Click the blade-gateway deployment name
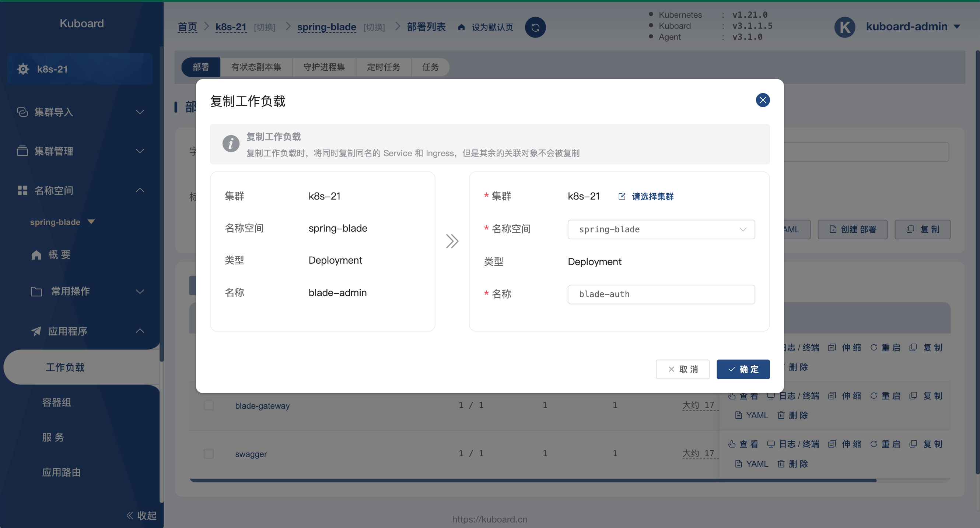 click(x=262, y=406)
